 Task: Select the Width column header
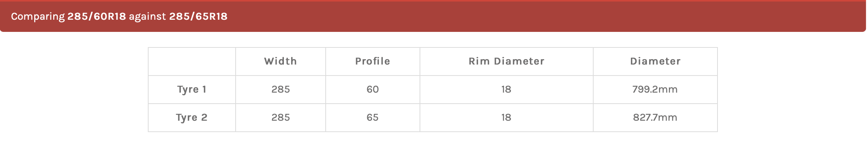click(x=280, y=61)
